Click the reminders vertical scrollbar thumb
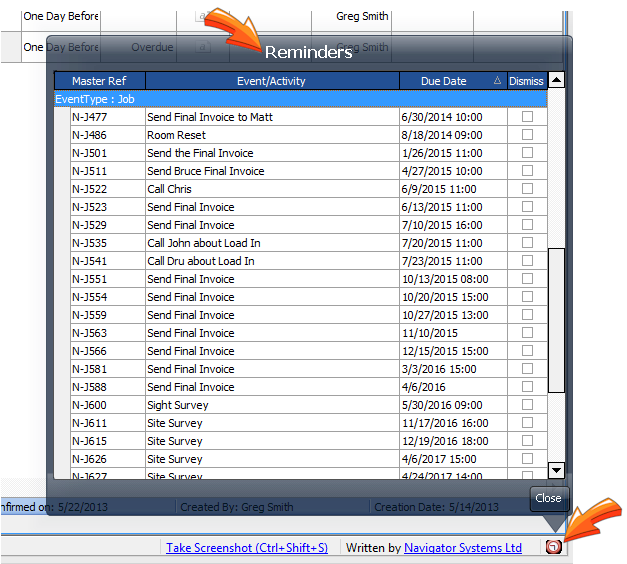The height and width of the screenshot is (564, 627). (x=557, y=320)
